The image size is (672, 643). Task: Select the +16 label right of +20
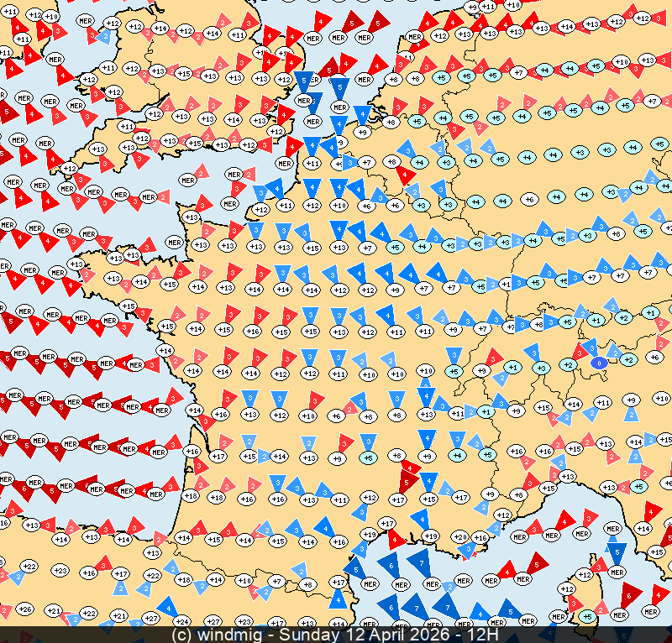tap(480, 537)
